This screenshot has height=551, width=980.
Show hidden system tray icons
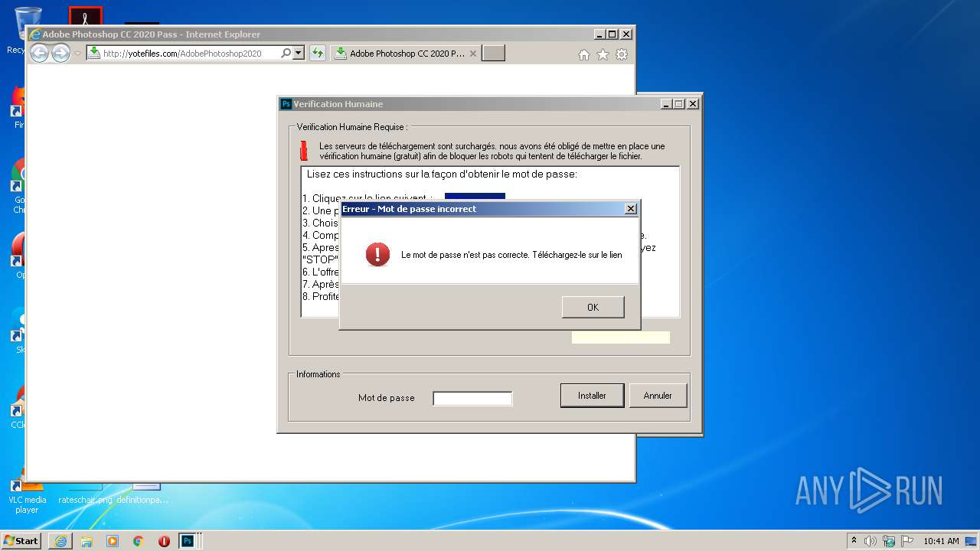[854, 541]
